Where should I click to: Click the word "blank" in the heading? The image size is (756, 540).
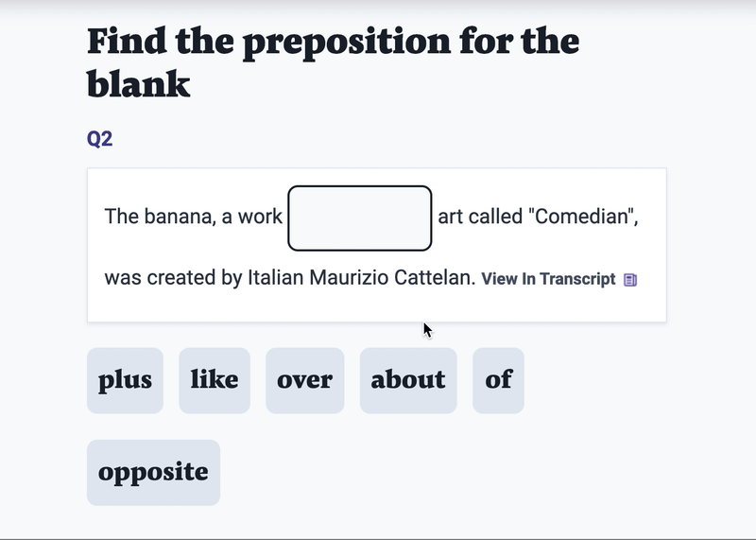pos(138,85)
